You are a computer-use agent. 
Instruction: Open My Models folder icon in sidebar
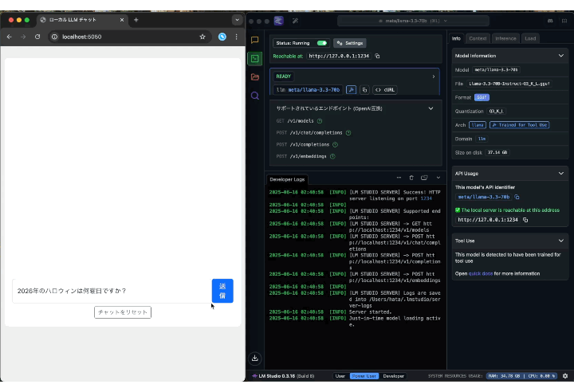(255, 76)
